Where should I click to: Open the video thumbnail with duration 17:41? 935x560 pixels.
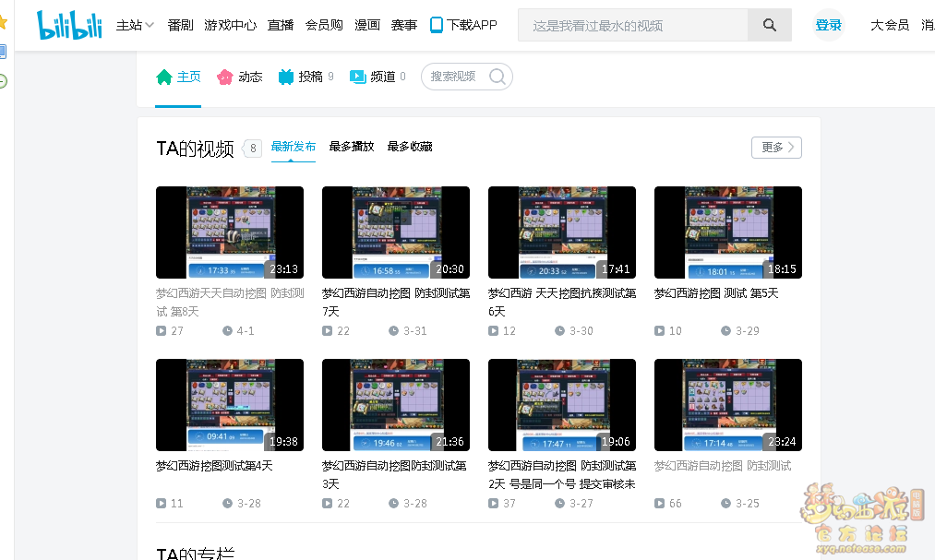click(562, 232)
